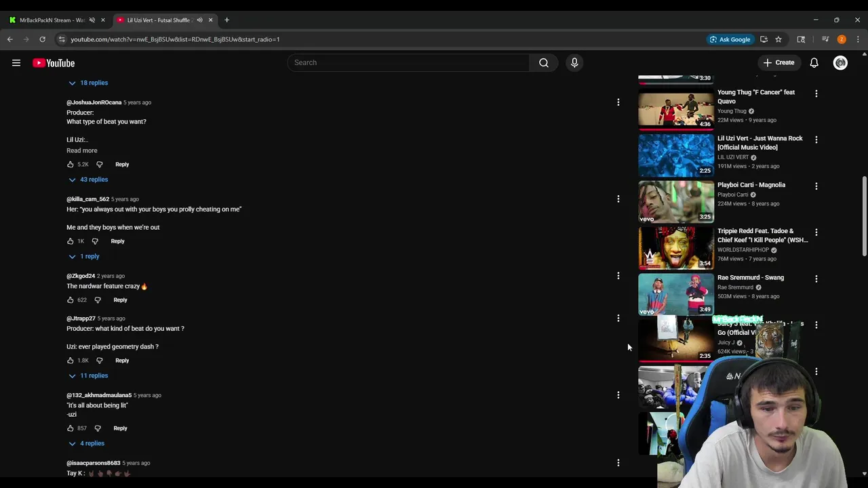This screenshot has height=488, width=868.
Task: Dislike @Jtrapp27's geometry dash comment
Action: coord(99,361)
